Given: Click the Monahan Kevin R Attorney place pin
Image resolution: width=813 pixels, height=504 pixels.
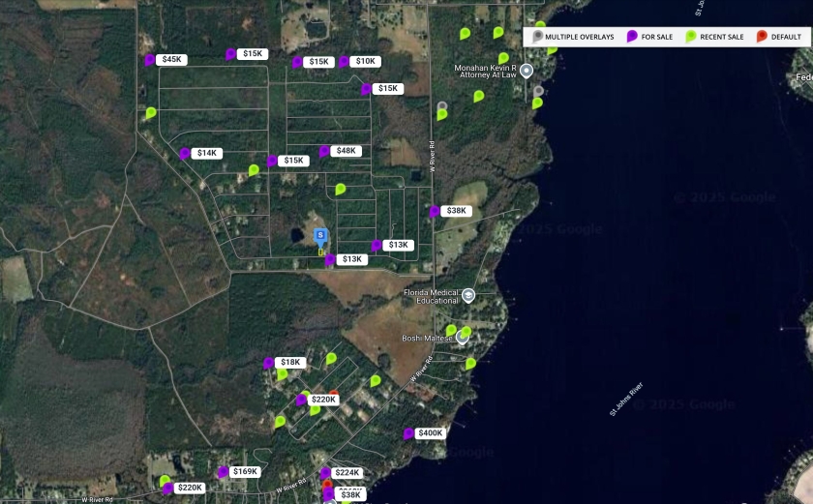Looking at the screenshot, I should [527, 71].
